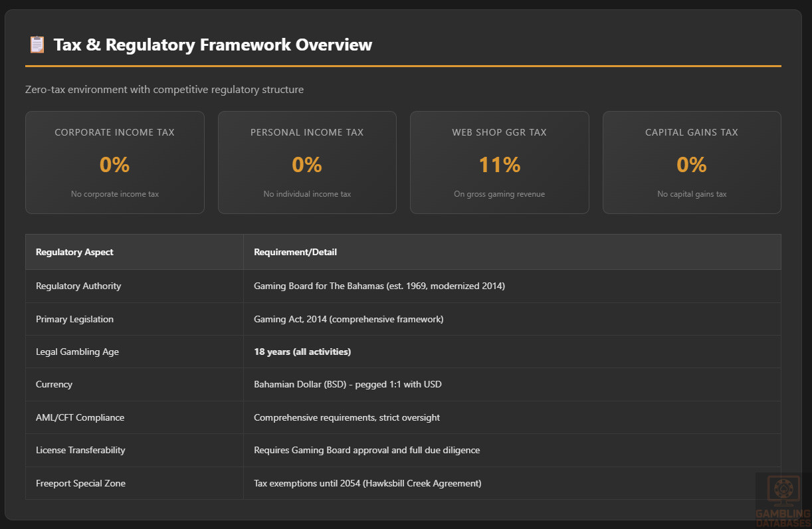Select the Regulatory Authority row label

pyautogui.click(x=78, y=286)
